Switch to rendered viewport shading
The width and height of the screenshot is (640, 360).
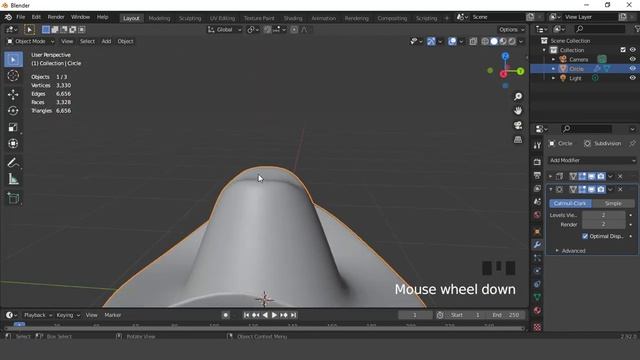512,41
